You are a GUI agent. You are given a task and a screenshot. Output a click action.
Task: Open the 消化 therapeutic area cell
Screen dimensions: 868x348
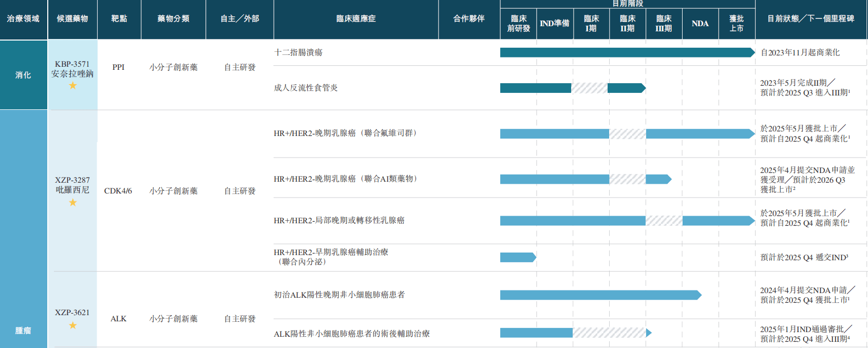tap(23, 75)
